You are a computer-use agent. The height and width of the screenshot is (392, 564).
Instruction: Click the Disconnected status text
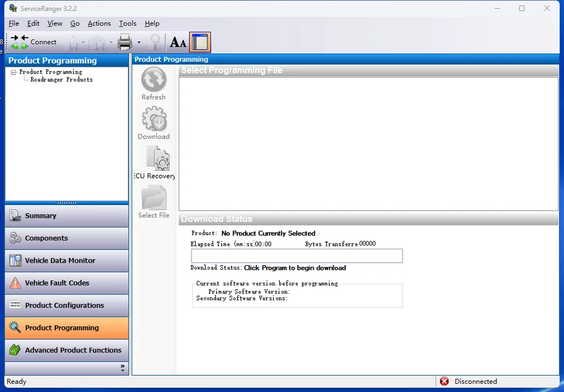[475, 381]
